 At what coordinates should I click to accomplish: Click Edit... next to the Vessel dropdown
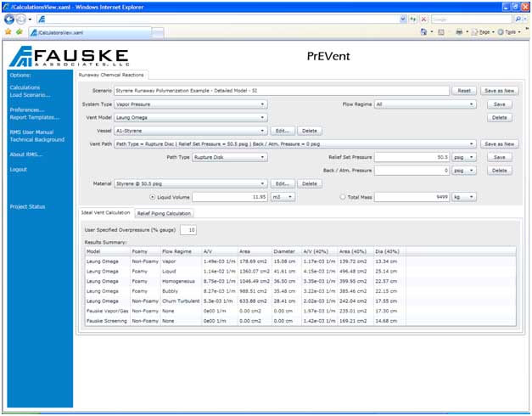tap(283, 131)
